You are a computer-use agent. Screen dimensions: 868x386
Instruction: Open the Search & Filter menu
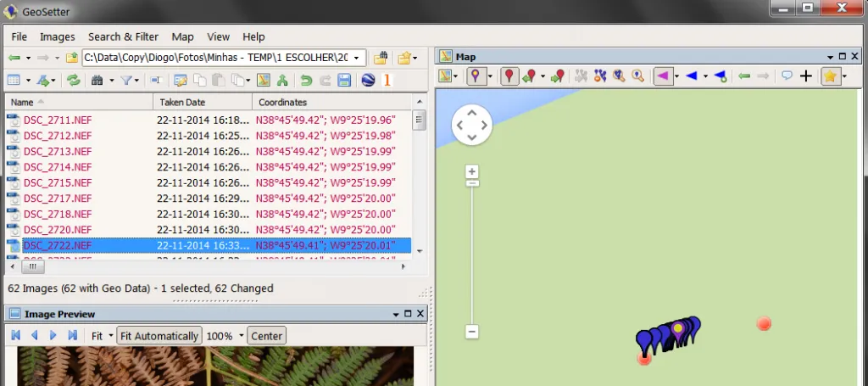pyautogui.click(x=124, y=36)
